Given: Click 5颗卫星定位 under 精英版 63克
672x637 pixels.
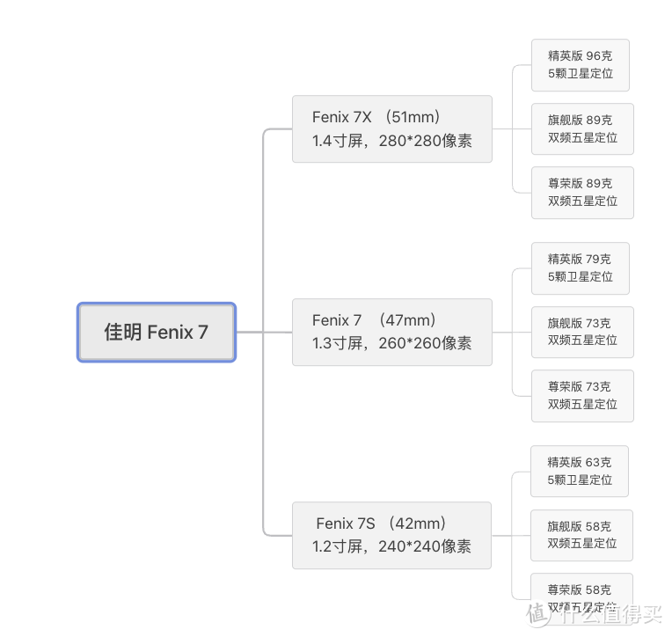Looking at the screenshot, I should click(580, 480).
